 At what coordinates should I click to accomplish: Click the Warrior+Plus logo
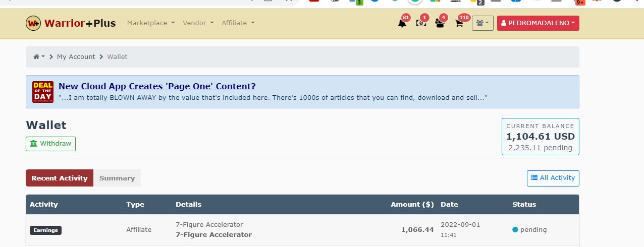pos(71,23)
